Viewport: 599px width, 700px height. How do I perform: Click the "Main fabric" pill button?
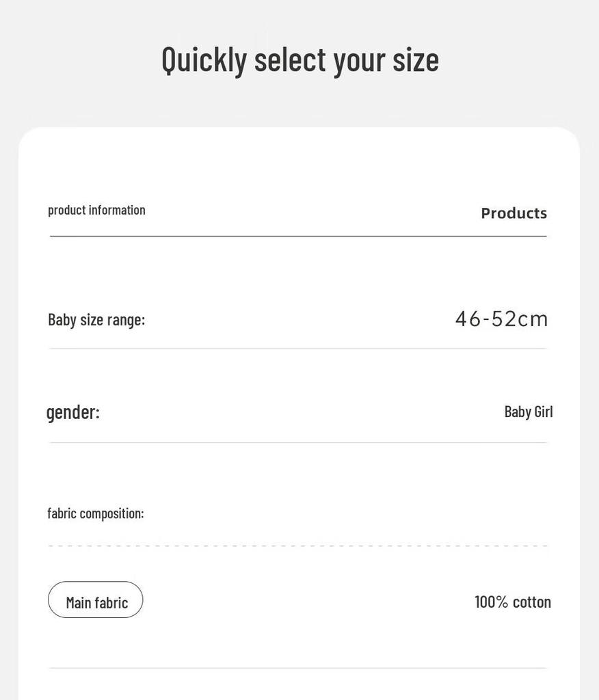point(96,600)
